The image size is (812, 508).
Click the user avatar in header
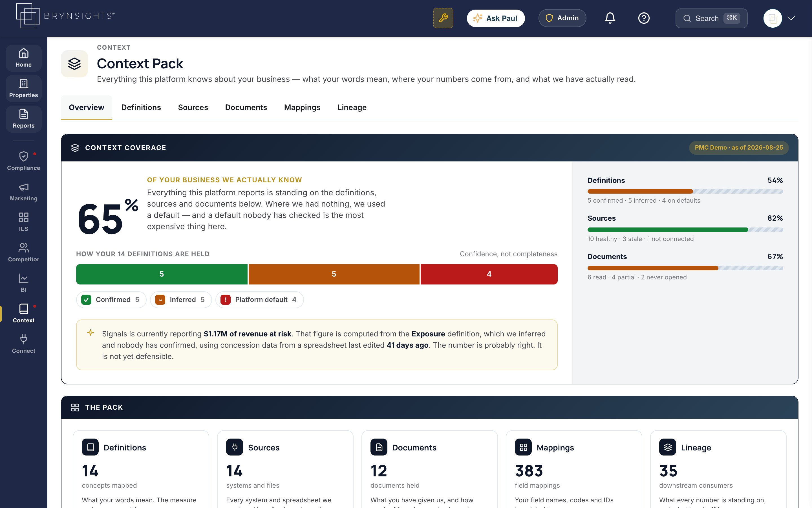pyautogui.click(x=773, y=18)
